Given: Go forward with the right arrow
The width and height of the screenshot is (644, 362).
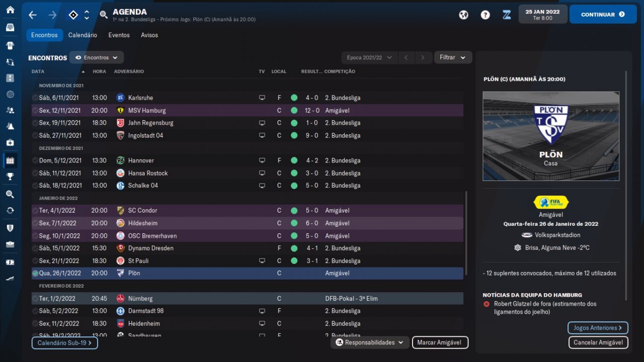Looking at the screenshot, I should pos(52,15).
